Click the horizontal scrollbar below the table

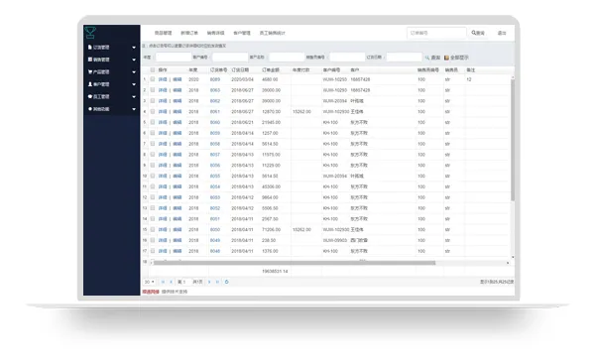(295, 263)
